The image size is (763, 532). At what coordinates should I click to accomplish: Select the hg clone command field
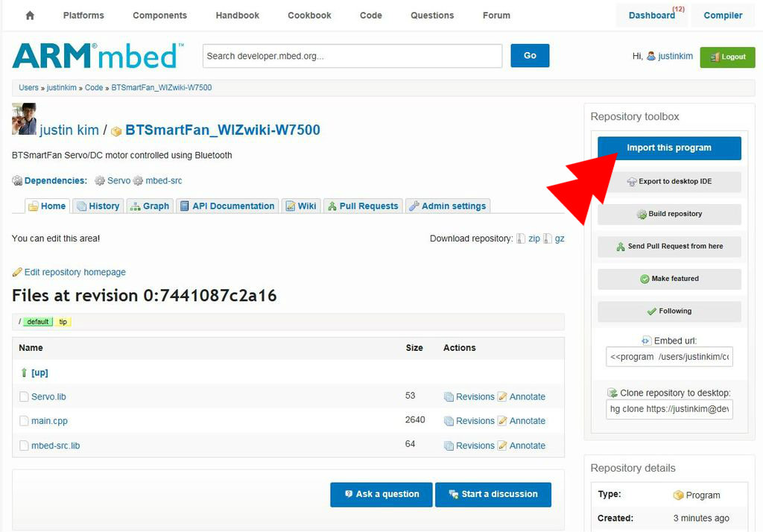click(x=669, y=409)
